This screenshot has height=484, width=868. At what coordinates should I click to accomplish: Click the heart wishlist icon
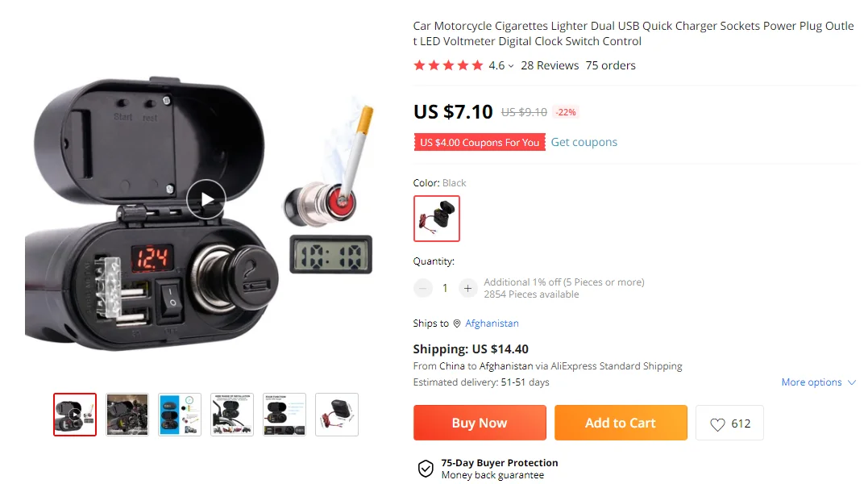click(x=717, y=424)
